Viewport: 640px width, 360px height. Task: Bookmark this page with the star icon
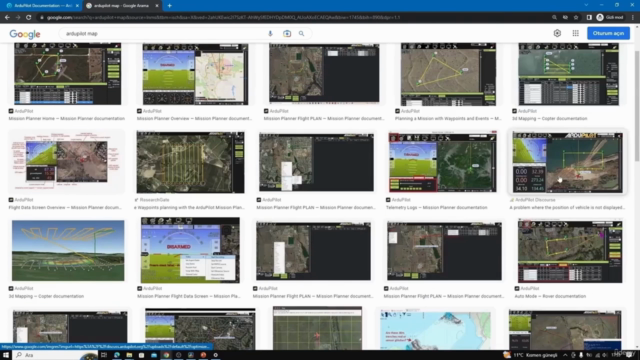pos(576,18)
